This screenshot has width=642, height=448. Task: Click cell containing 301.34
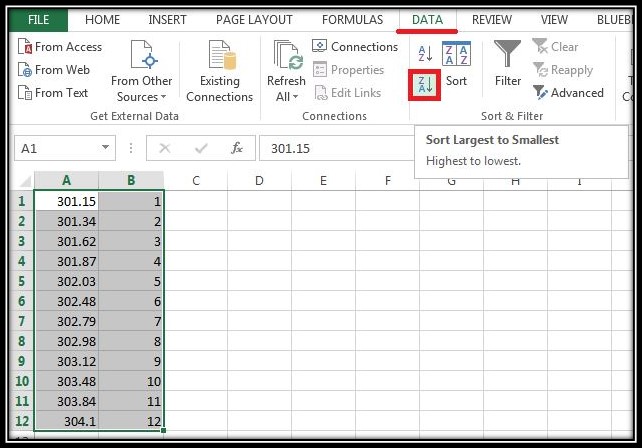(66, 221)
